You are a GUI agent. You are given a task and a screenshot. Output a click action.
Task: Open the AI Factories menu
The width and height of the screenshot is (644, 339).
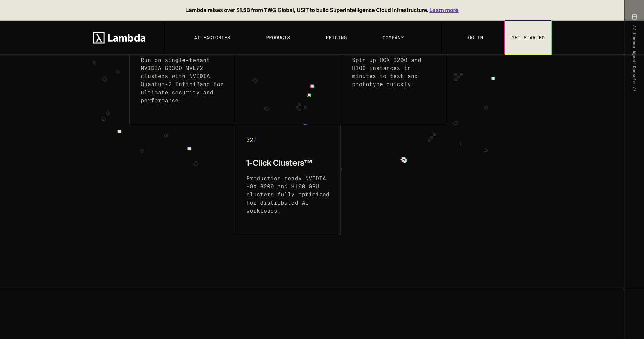[x=212, y=38]
